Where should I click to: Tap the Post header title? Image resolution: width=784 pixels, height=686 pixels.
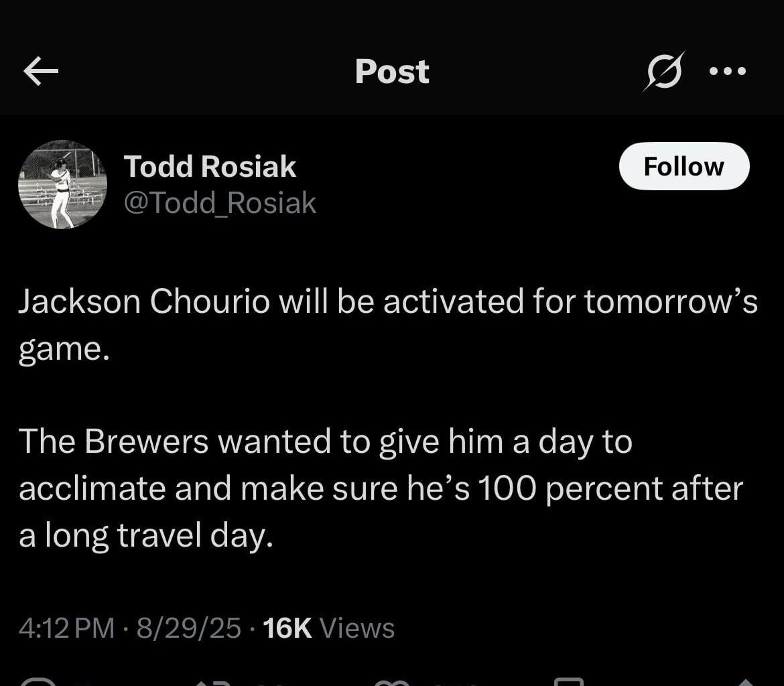coord(392,71)
